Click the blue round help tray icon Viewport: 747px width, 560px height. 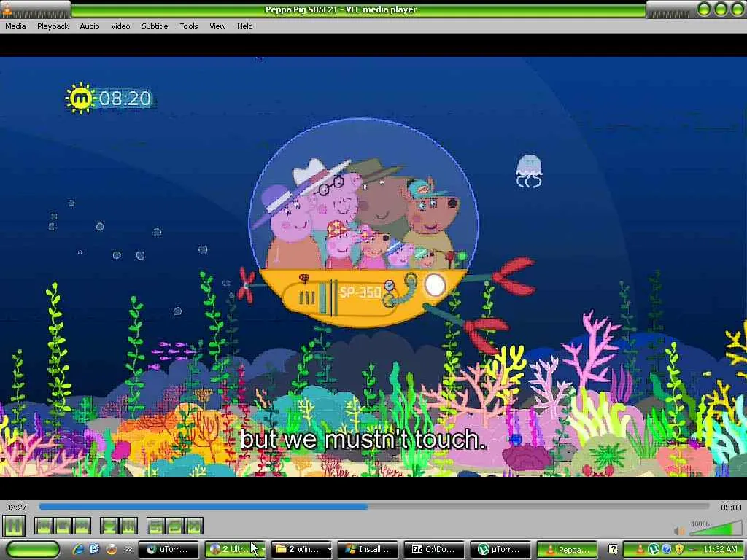(x=667, y=550)
